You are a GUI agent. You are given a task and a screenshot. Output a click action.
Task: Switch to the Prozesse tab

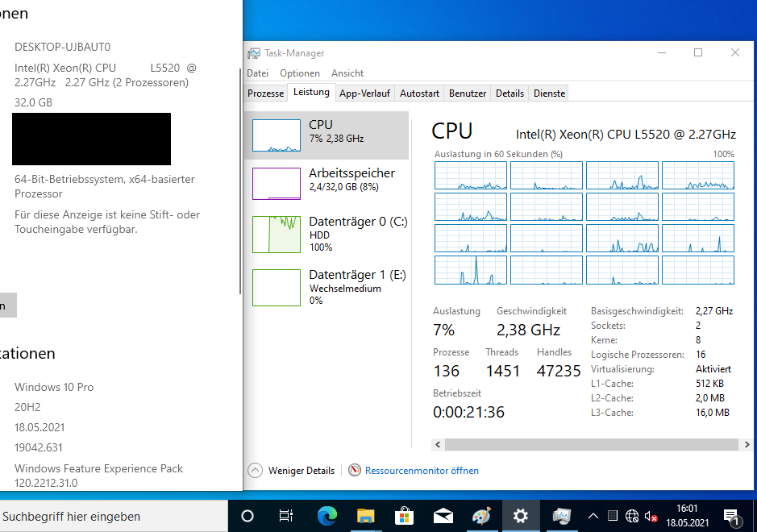click(x=265, y=94)
